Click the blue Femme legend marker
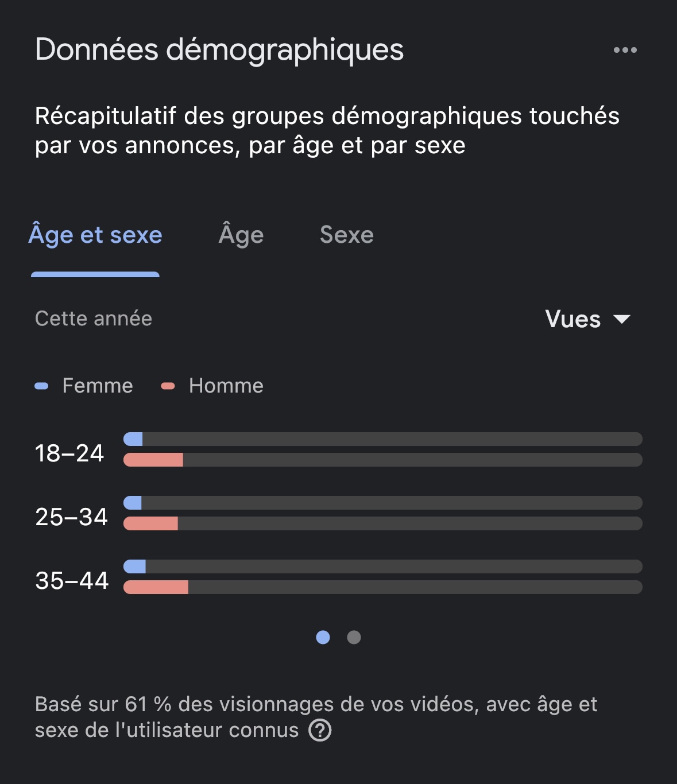The width and height of the screenshot is (677, 784). click(x=41, y=386)
